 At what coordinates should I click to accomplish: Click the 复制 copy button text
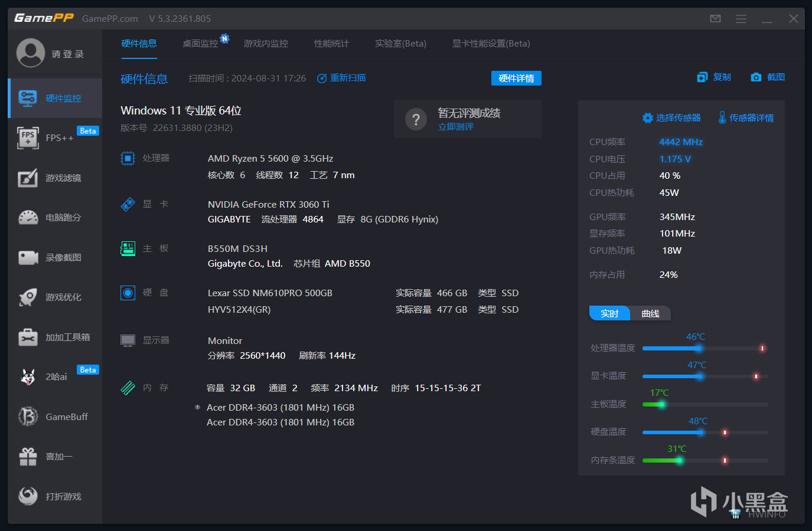722,77
